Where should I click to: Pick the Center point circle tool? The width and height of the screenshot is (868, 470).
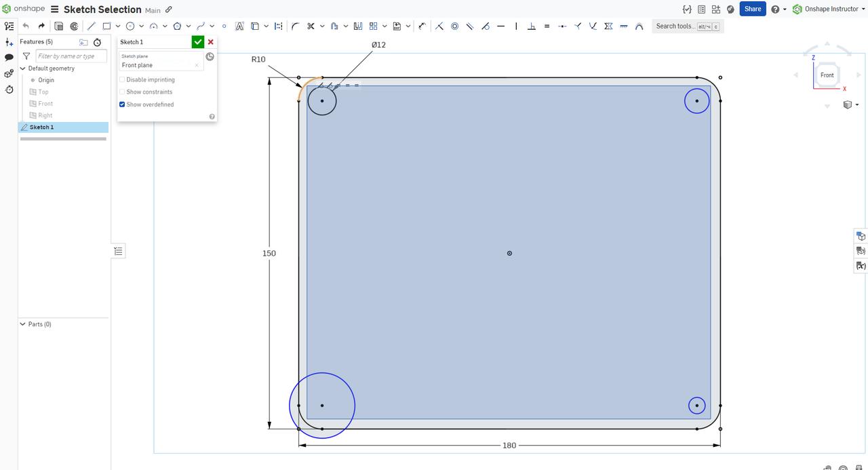click(131, 26)
